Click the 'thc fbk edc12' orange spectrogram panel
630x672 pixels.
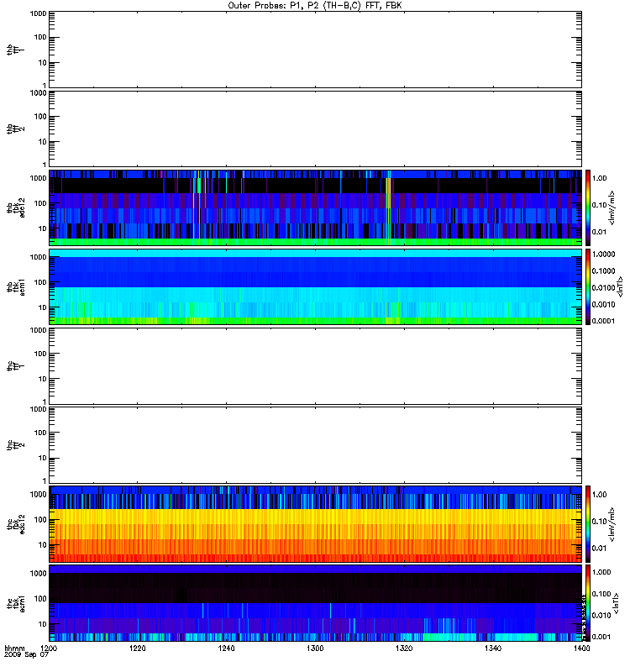pos(316,524)
